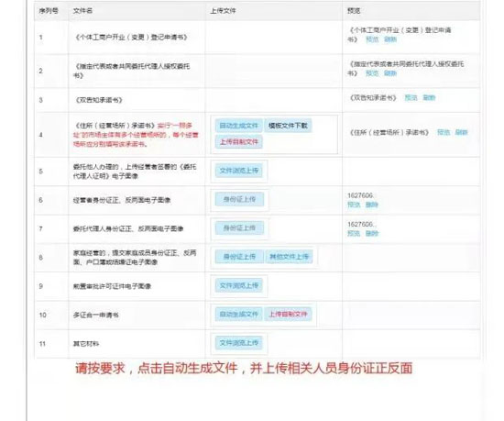This screenshot has width=504, height=421.
Task: Click 身份证上传 for 委托代理人身份证 row
Action: [x=239, y=228]
